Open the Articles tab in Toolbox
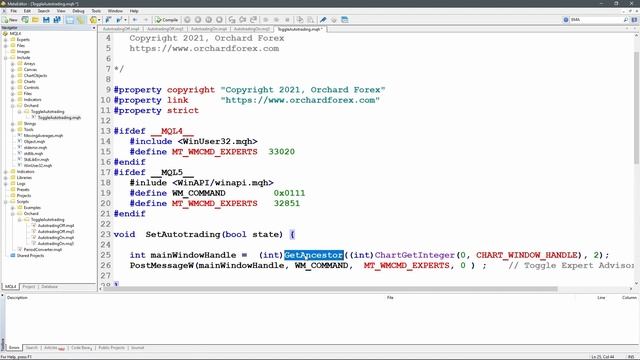640x360 pixels. click(x=54, y=348)
